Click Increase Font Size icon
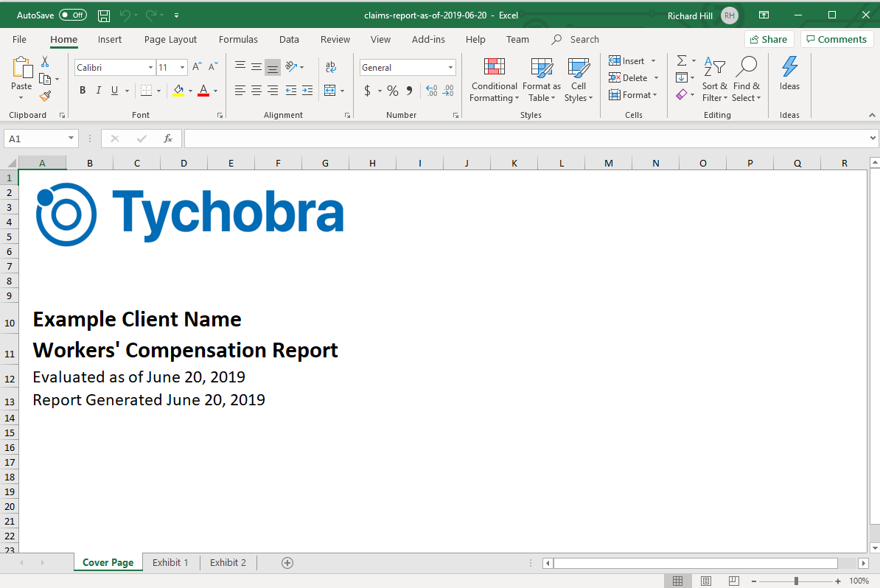 click(x=197, y=67)
